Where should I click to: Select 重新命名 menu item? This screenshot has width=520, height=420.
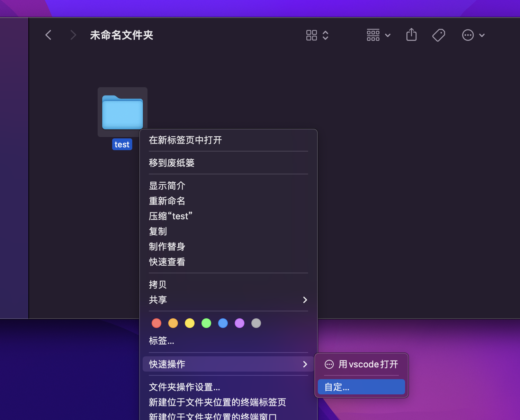click(x=228, y=201)
